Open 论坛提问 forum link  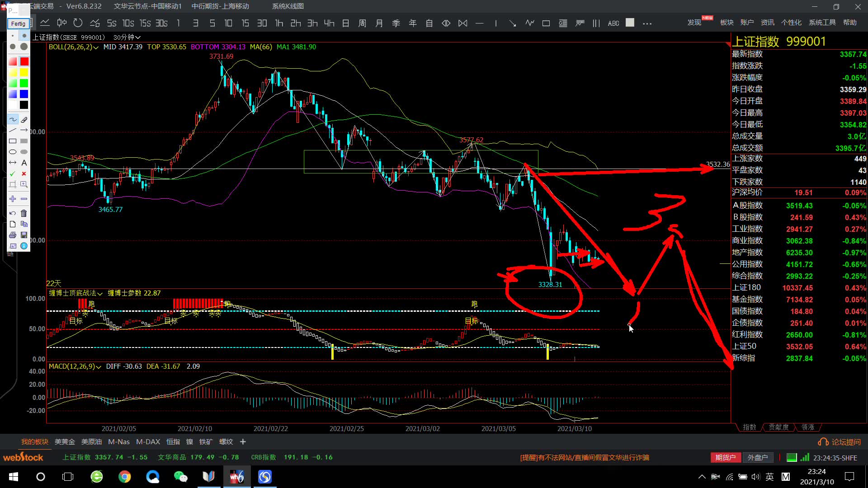pyautogui.click(x=840, y=442)
